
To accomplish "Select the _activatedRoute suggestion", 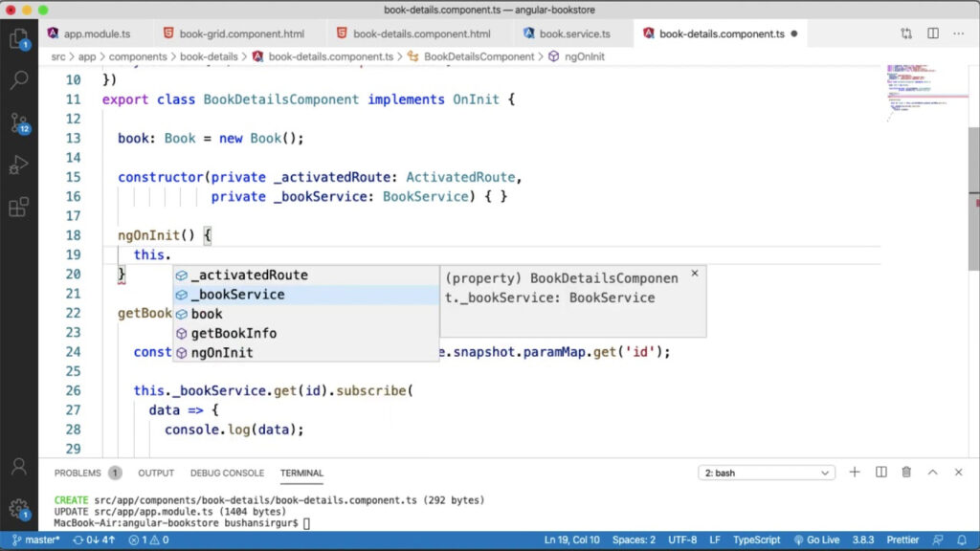I will pyautogui.click(x=306, y=275).
